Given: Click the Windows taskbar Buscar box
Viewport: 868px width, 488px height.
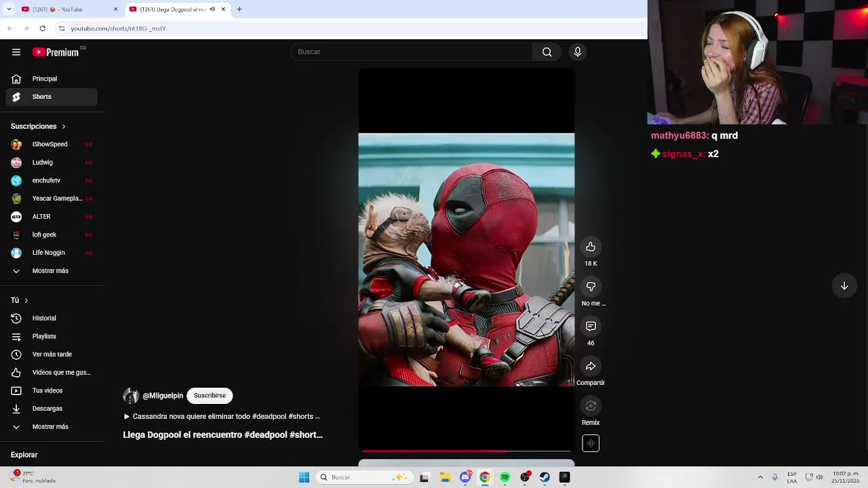Looking at the screenshot, I should pos(365,478).
